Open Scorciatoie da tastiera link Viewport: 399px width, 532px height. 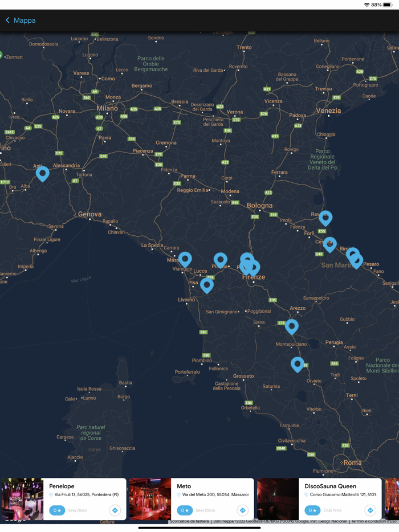point(189,521)
